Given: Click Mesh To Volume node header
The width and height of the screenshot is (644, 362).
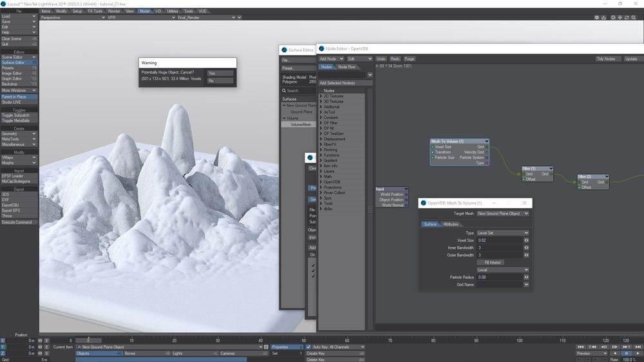Looking at the screenshot, I should pyautogui.click(x=459, y=141).
